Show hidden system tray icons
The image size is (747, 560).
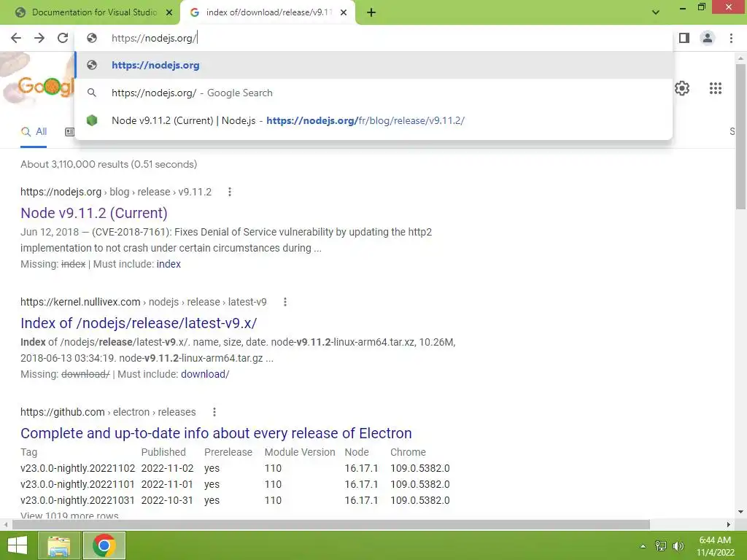point(643,546)
